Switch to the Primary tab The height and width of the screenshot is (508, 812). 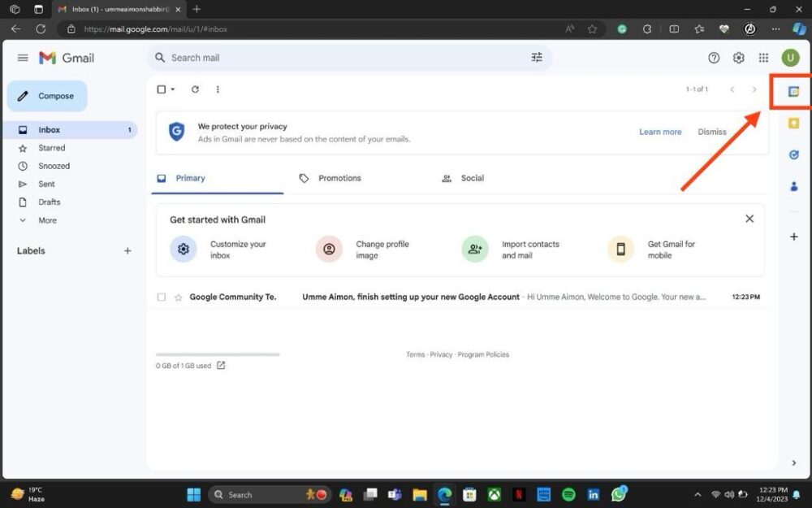point(217,178)
